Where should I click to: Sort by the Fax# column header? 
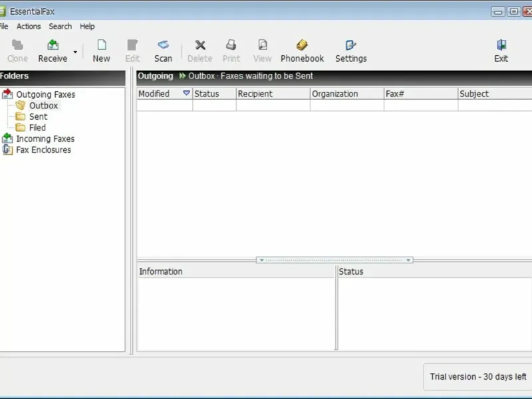pyautogui.click(x=421, y=94)
